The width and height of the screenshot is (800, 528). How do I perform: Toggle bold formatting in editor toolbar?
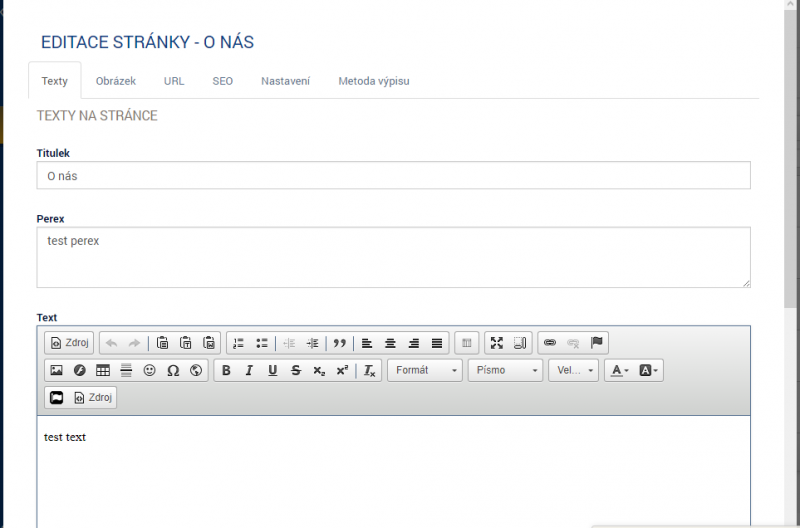point(226,370)
